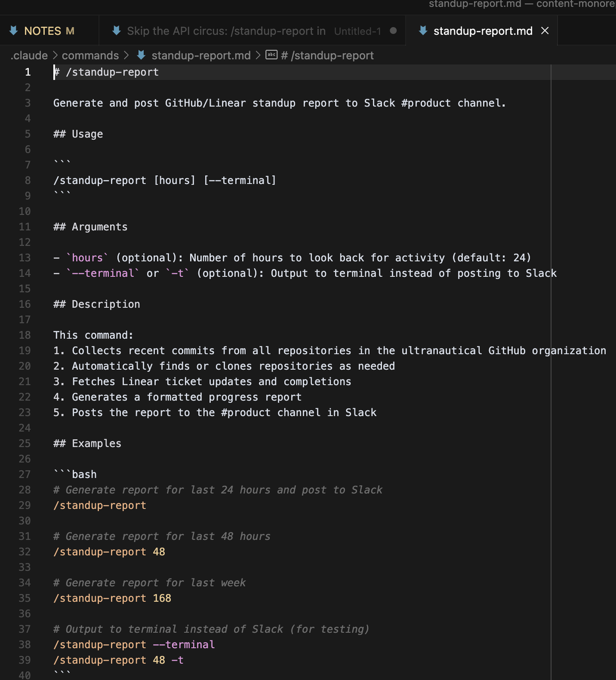Click the '## Arguments' heading
The height and width of the screenshot is (680, 616).
click(x=90, y=227)
